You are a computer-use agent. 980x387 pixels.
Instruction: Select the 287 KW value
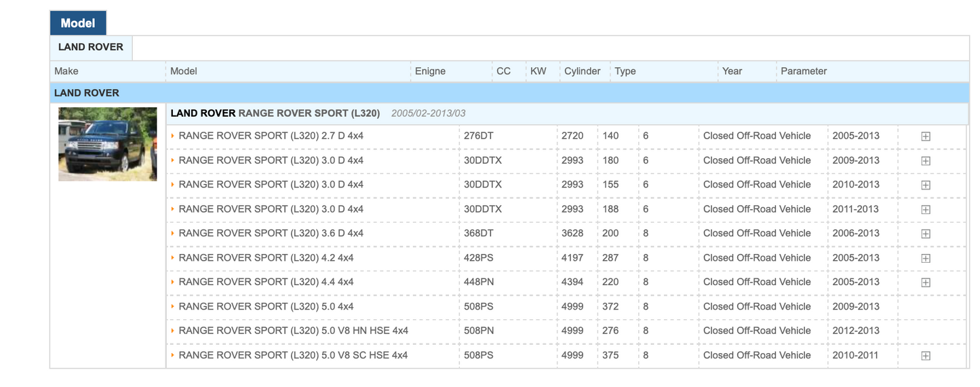coord(610,258)
